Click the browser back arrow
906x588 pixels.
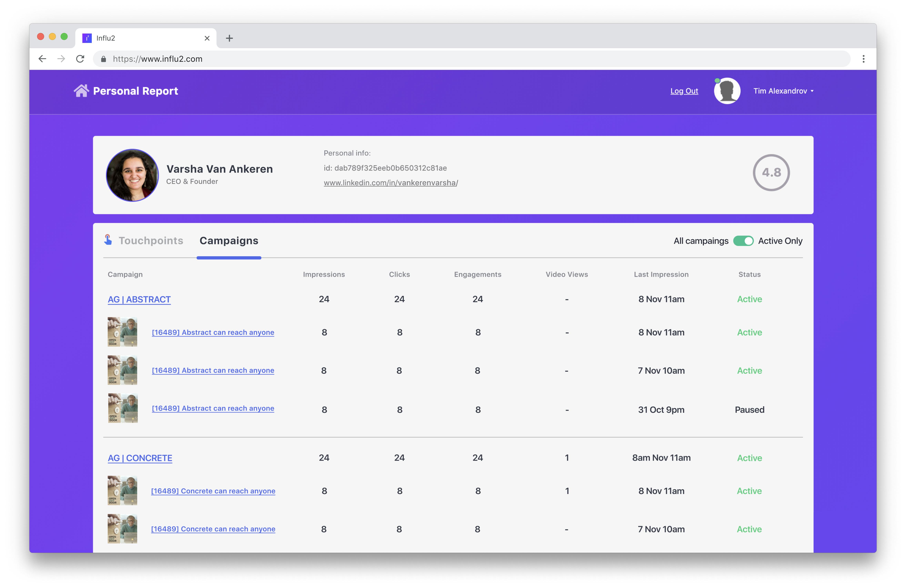[x=42, y=59]
